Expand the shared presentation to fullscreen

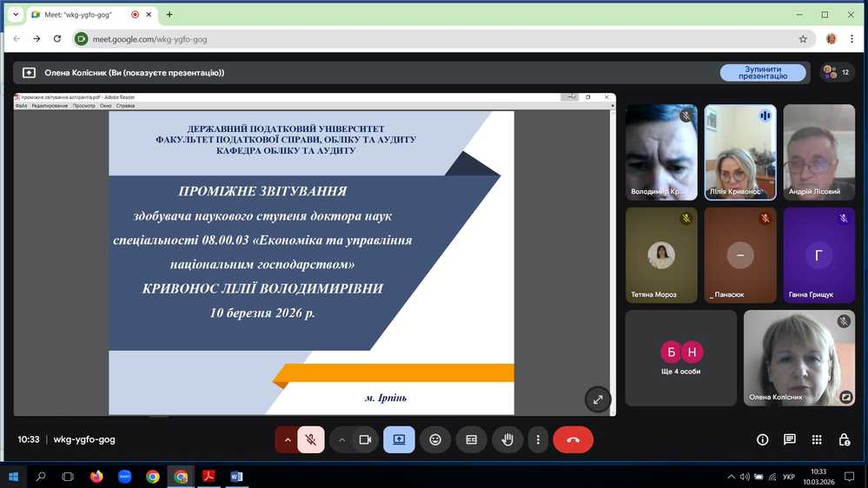click(x=598, y=399)
